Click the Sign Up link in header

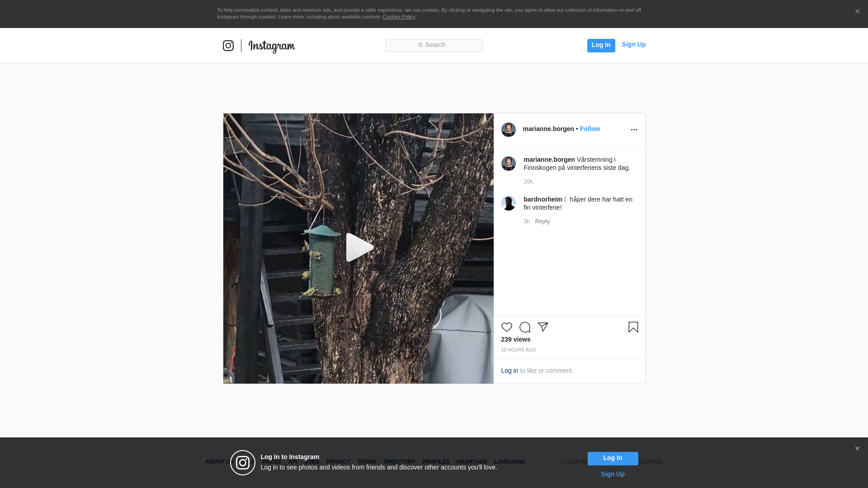[633, 44]
